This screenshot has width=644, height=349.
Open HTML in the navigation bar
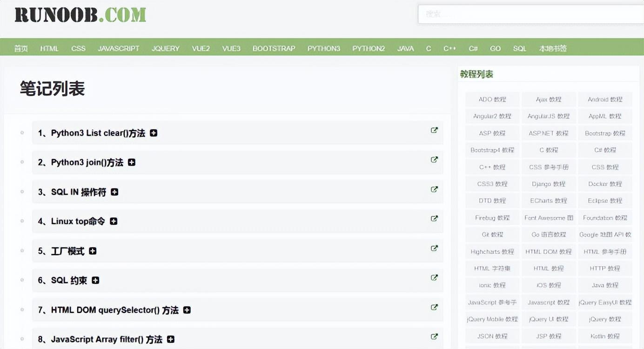coord(49,48)
